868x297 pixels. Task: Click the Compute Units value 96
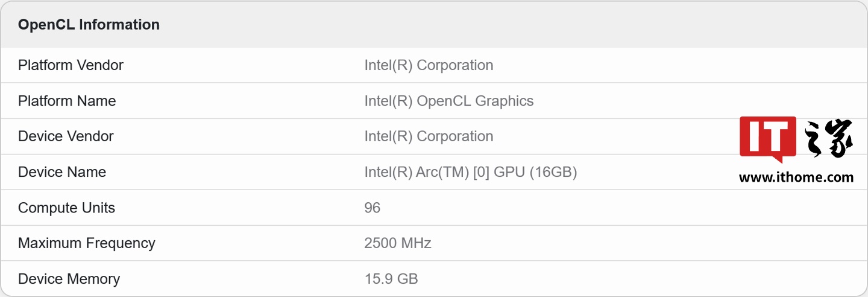372,208
